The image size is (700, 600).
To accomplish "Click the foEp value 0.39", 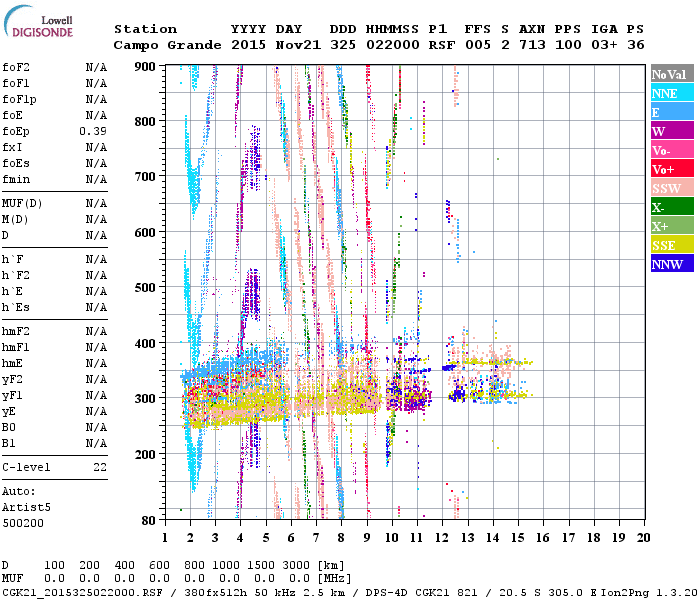I will pyautogui.click(x=93, y=131).
